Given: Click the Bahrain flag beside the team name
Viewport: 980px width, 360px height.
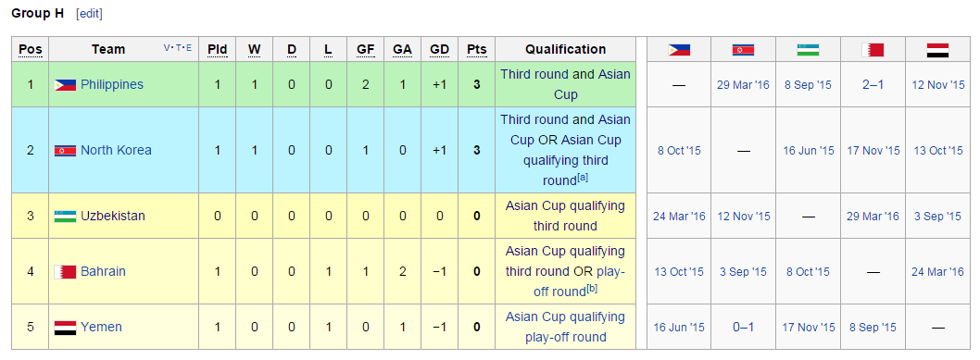Looking at the screenshot, I should pos(65,271).
